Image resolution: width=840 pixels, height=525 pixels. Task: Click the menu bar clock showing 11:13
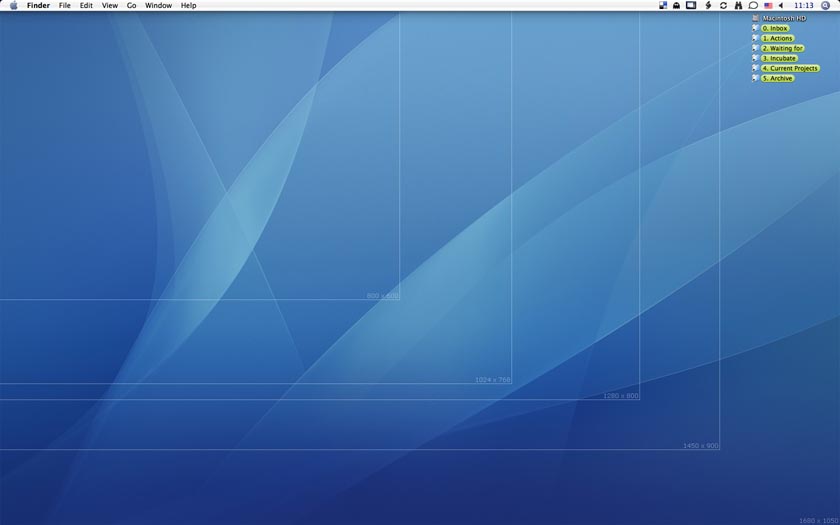[x=803, y=6]
